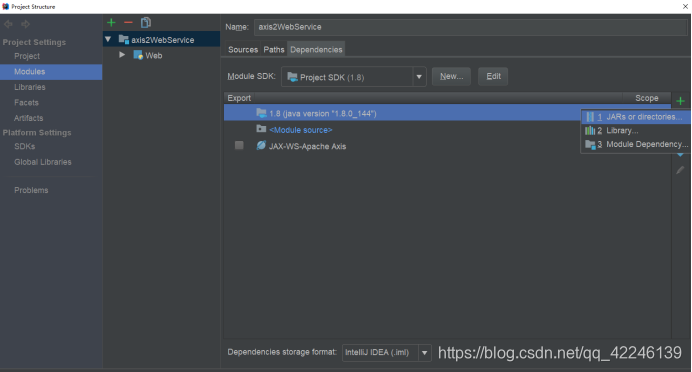Switch to the Paths tab
692x372 pixels.
[x=274, y=49]
